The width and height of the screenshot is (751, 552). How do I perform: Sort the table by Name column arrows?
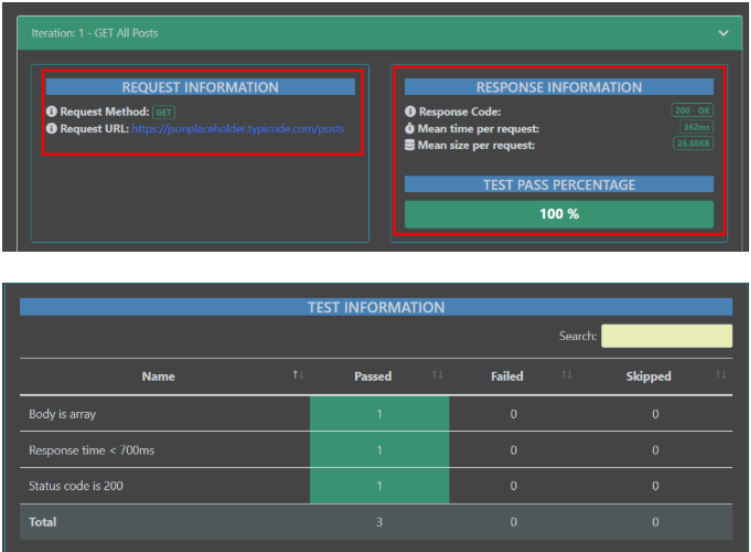(297, 375)
